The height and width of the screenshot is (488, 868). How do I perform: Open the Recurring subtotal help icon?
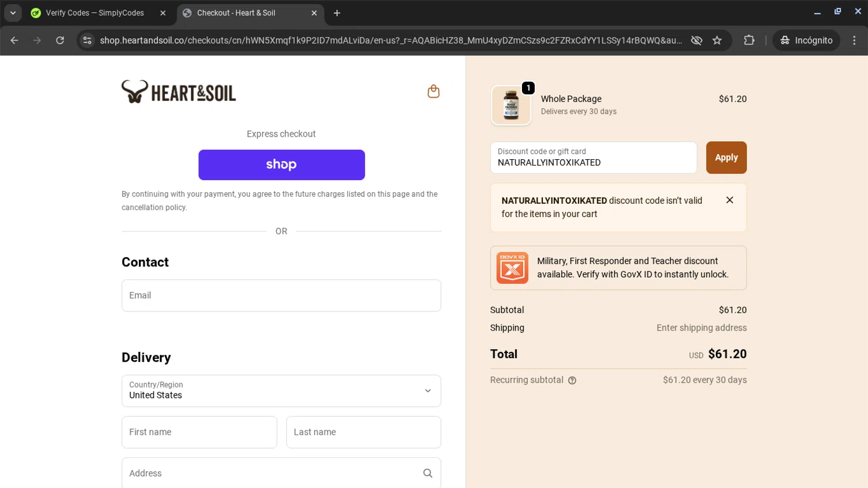coord(572,380)
